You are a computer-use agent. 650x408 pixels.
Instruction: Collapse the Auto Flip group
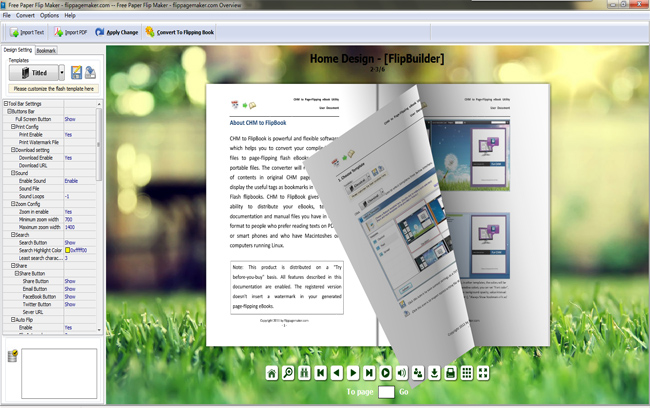click(x=13, y=320)
